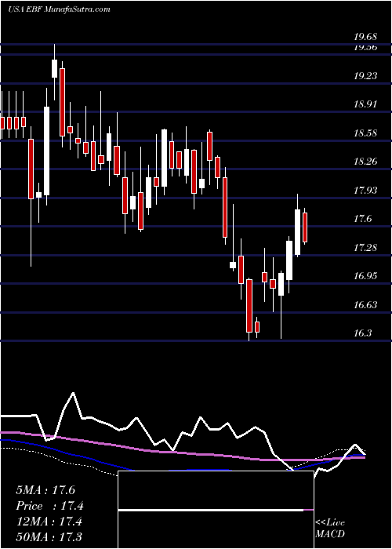The image size is (392, 549).
Task: Click the 18.58 price level label
Action: 365,133
